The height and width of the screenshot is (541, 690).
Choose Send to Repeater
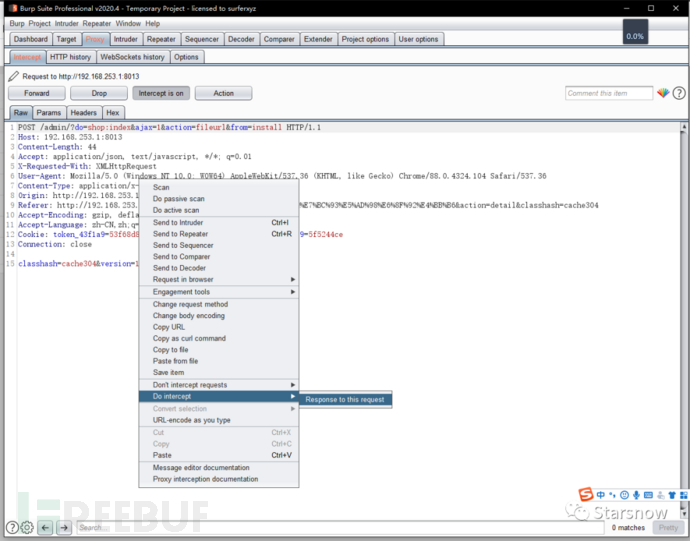tap(219, 234)
